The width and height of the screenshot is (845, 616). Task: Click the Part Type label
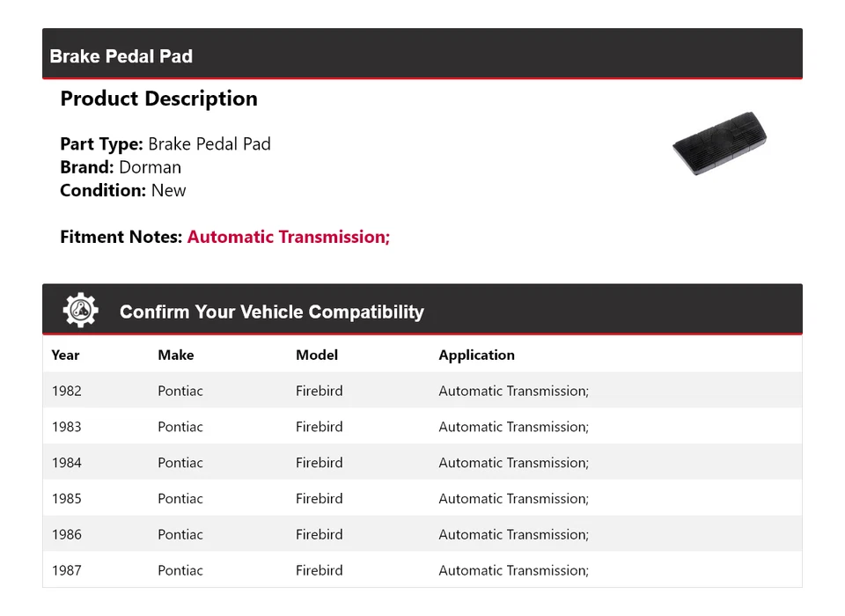[101, 144]
